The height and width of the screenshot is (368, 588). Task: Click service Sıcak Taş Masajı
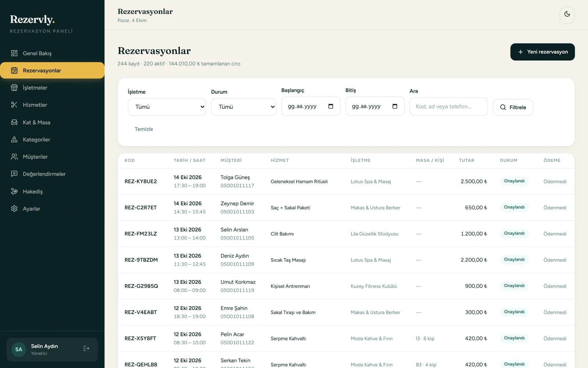tap(288, 260)
